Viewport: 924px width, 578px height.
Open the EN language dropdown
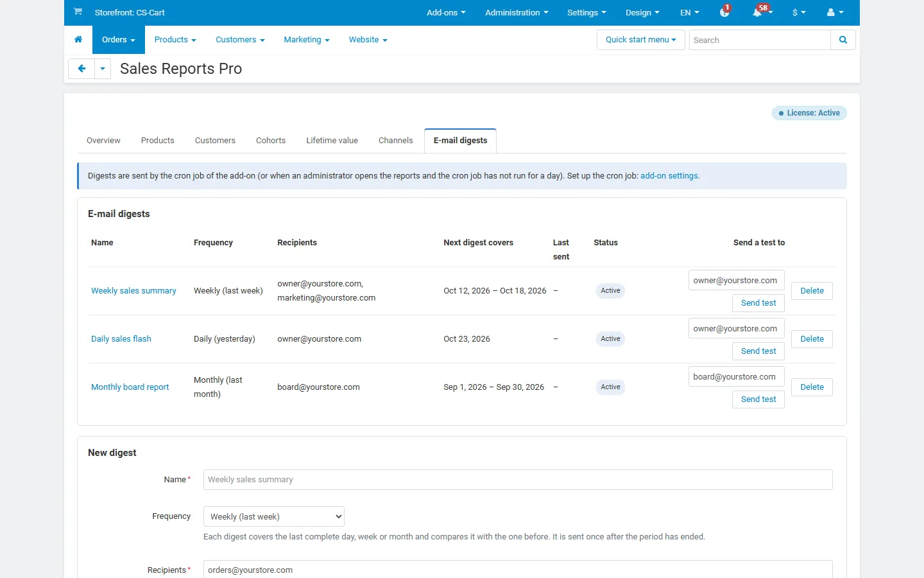point(690,12)
